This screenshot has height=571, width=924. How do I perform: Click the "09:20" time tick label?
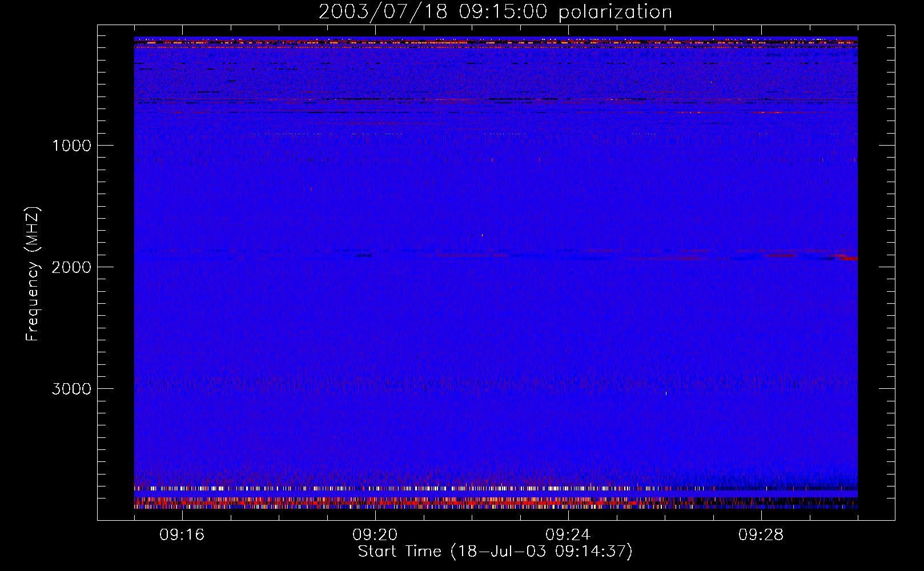375,535
